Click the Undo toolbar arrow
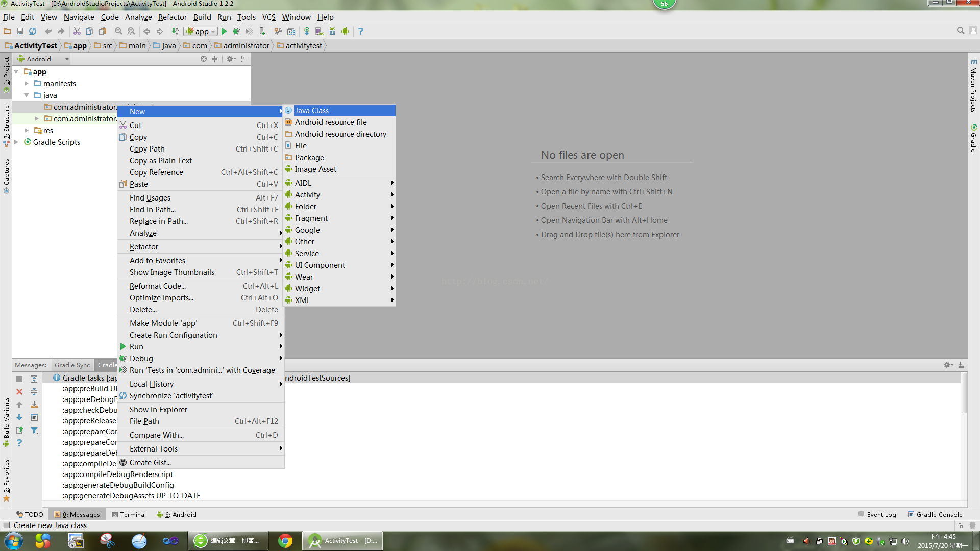Viewport: 980px width, 551px height. click(48, 31)
